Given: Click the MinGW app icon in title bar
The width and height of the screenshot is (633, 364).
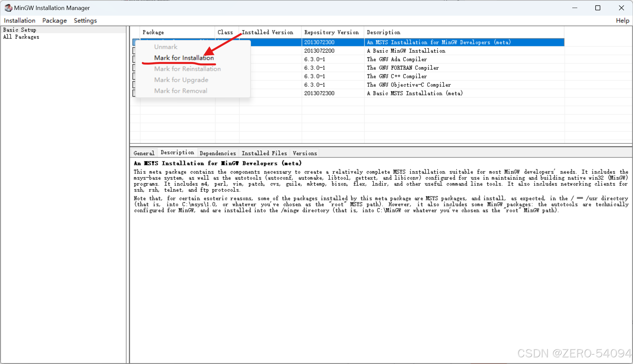Looking at the screenshot, I should pyautogui.click(x=8, y=8).
